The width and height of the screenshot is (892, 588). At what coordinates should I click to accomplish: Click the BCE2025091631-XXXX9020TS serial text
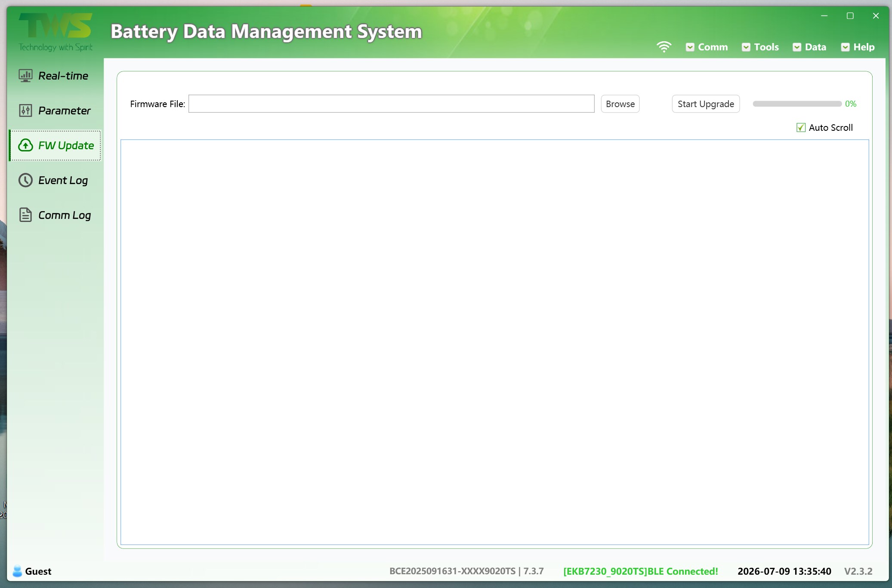point(452,571)
